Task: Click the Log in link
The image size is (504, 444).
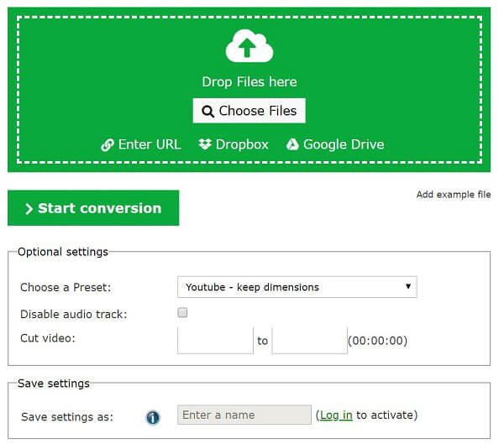Action: pos(336,415)
